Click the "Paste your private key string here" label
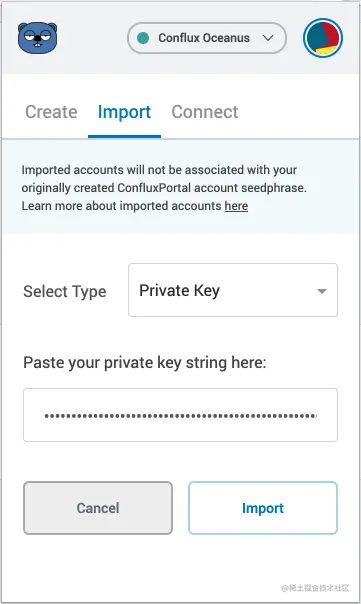Viewport: 361px width, 604px height. click(144, 363)
